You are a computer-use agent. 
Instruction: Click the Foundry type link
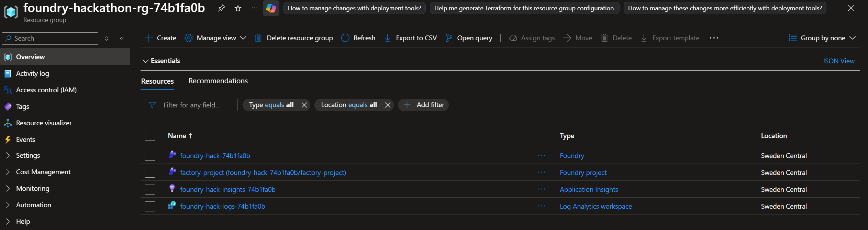572,156
